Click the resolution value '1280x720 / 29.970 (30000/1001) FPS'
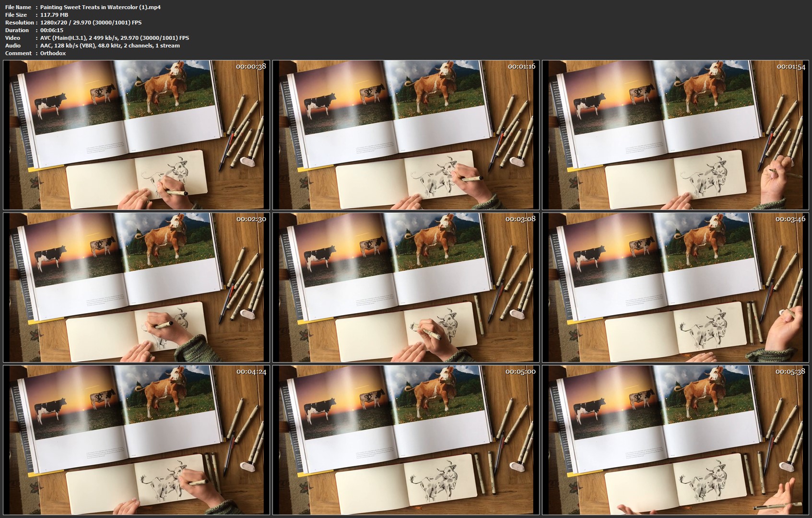Screen dimensions: 812x518 point(91,23)
